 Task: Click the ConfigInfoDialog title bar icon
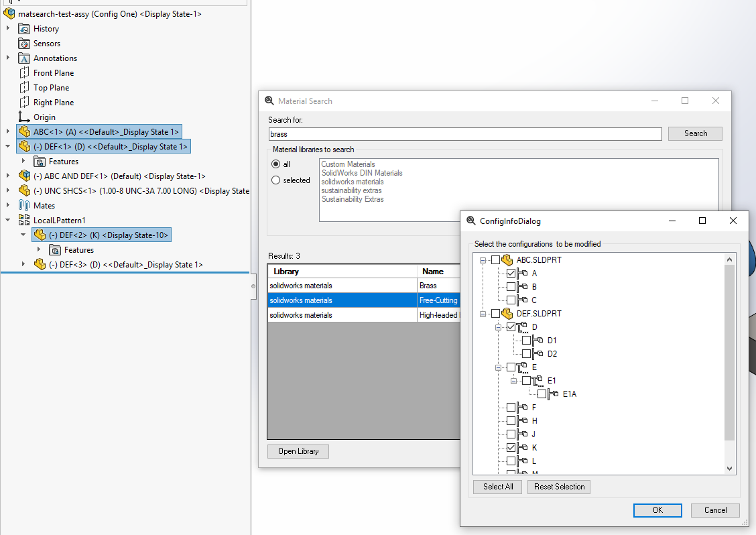pos(470,221)
